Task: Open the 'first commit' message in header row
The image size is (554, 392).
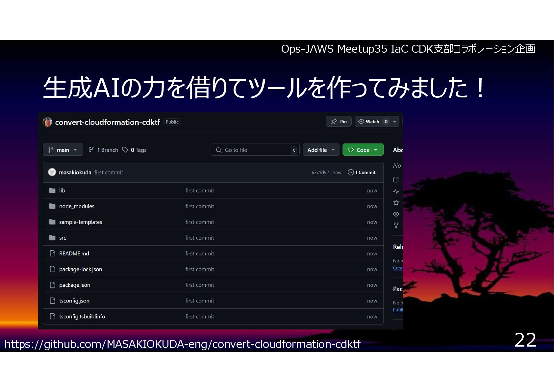Action: (109, 172)
